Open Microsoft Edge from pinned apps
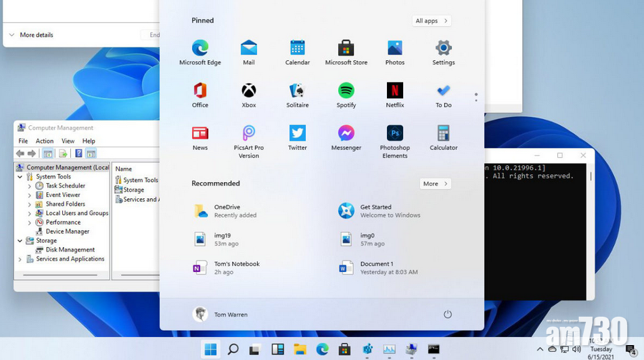The image size is (644, 360). point(200,53)
